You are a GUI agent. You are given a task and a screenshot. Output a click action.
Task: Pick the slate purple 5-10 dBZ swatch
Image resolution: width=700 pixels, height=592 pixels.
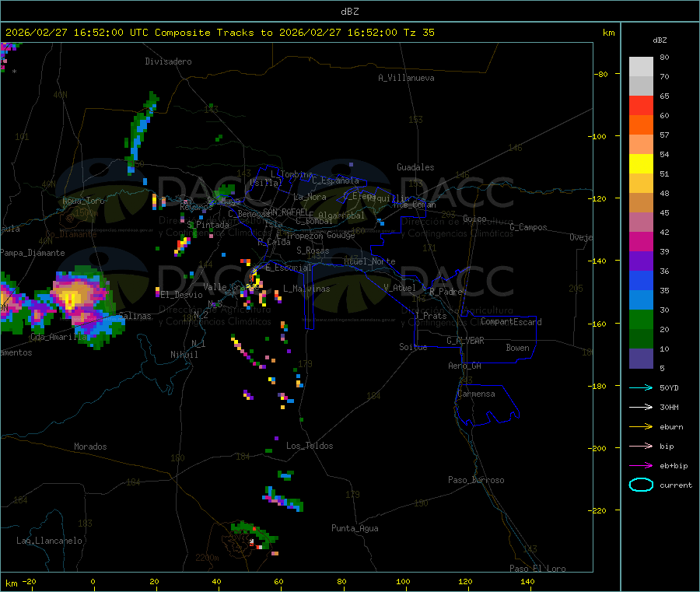641,359
